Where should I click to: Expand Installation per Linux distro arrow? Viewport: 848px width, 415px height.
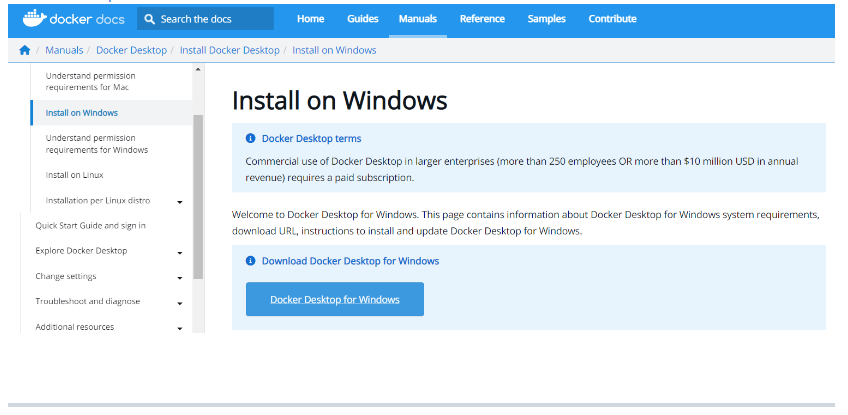point(180,202)
